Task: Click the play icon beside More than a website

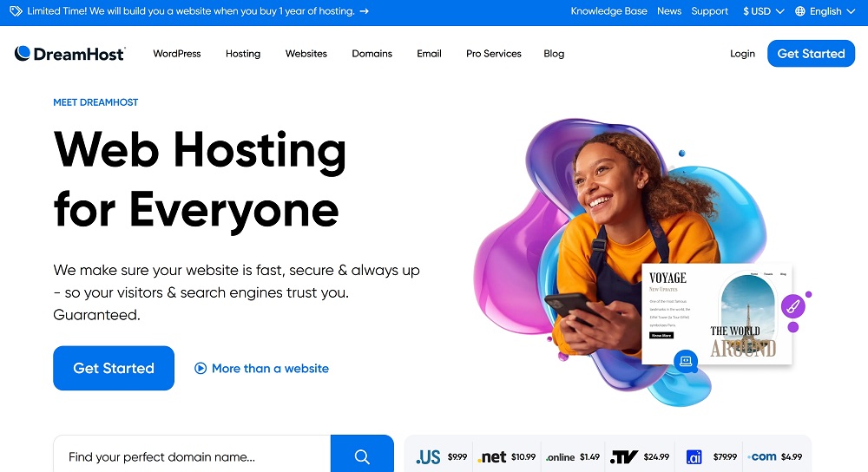Action: 201,368
